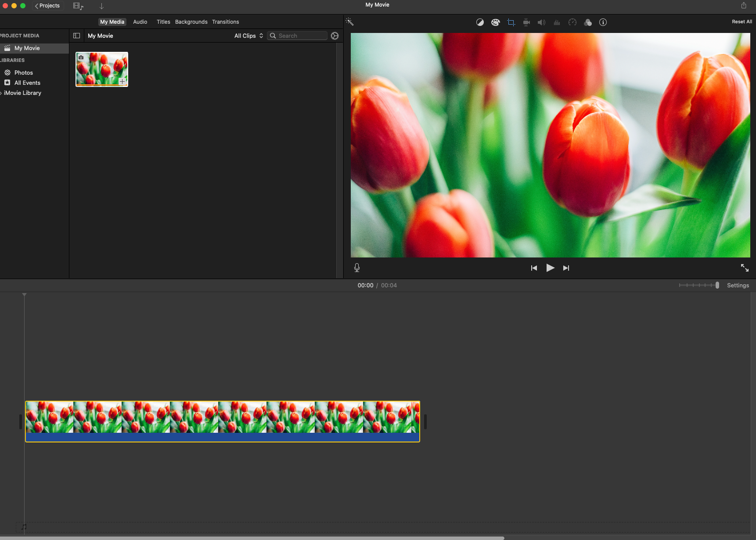
Task: Click the media import film icon
Action: pos(78,6)
